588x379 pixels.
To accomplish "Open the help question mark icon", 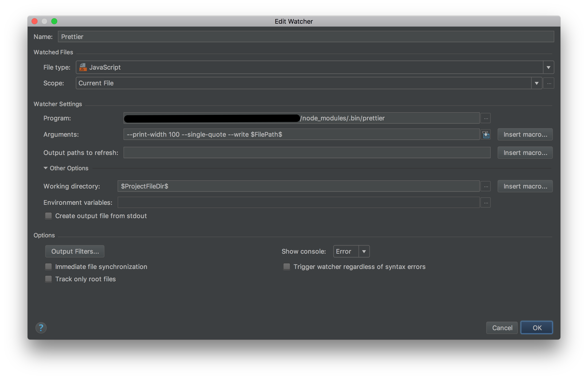I will [41, 328].
